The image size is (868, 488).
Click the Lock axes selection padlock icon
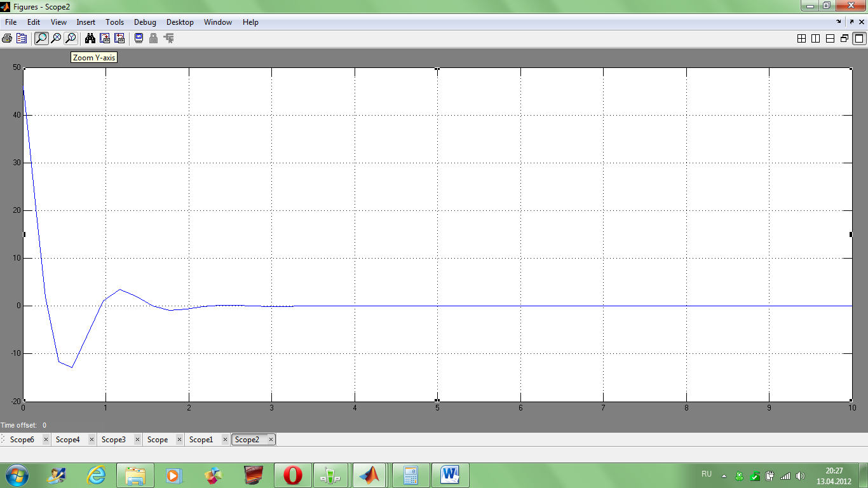153,38
